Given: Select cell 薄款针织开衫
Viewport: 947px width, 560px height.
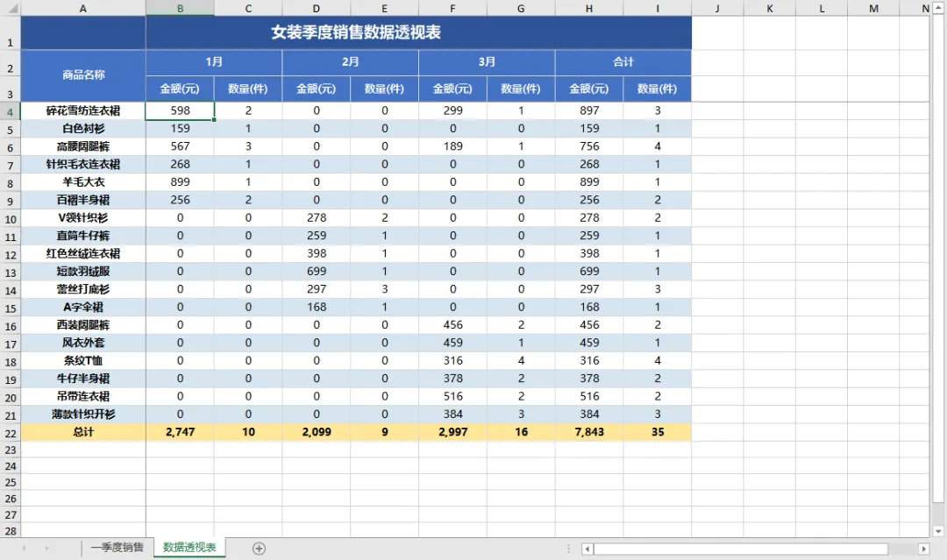Looking at the screenshot, I should point(83,414).
